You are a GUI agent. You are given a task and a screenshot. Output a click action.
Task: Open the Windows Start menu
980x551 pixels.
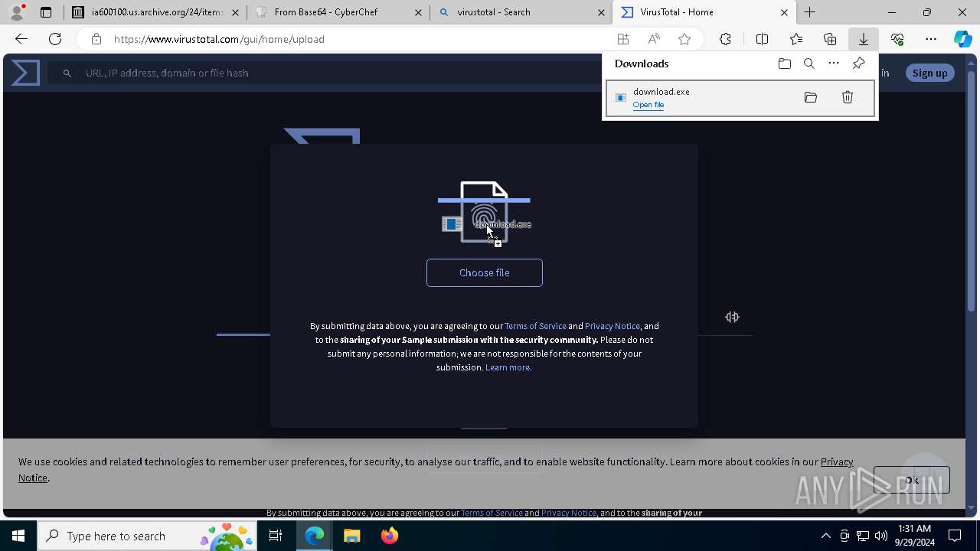pos(18,536)
